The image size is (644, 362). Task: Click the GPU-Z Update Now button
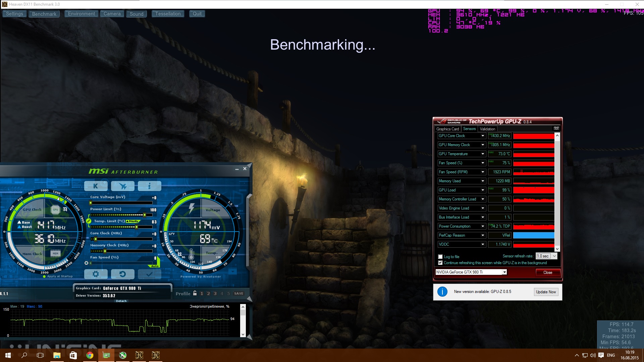pyautogui.click(x=546, y=292)
